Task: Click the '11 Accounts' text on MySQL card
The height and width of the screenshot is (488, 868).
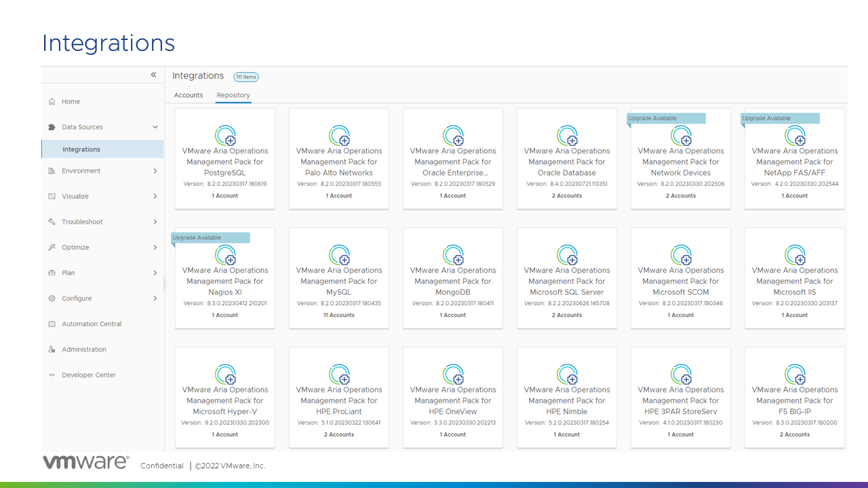Action: point(339,315)
